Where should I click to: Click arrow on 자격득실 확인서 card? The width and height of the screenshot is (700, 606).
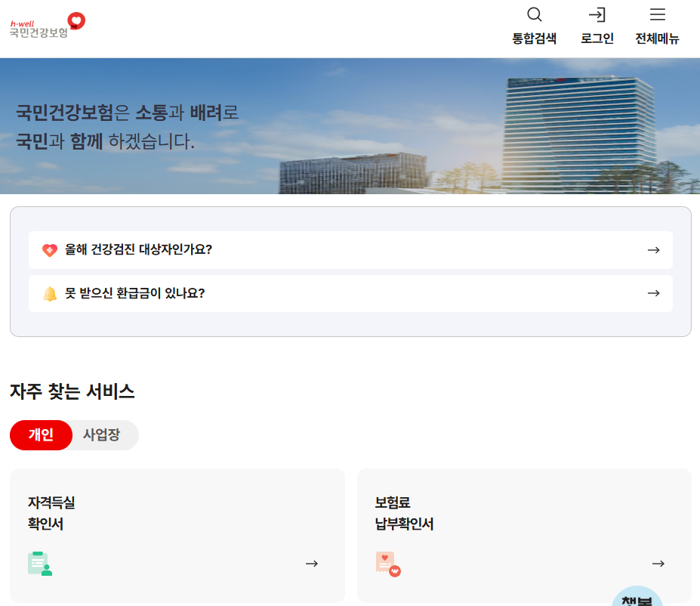pyautogui.click(x=312, y=564)
